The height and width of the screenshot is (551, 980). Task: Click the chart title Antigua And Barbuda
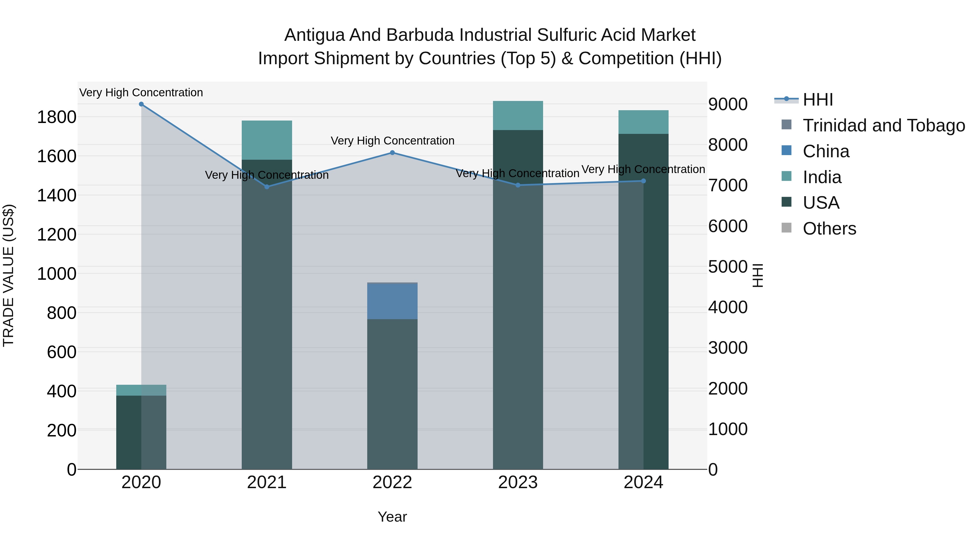(490, 35)
